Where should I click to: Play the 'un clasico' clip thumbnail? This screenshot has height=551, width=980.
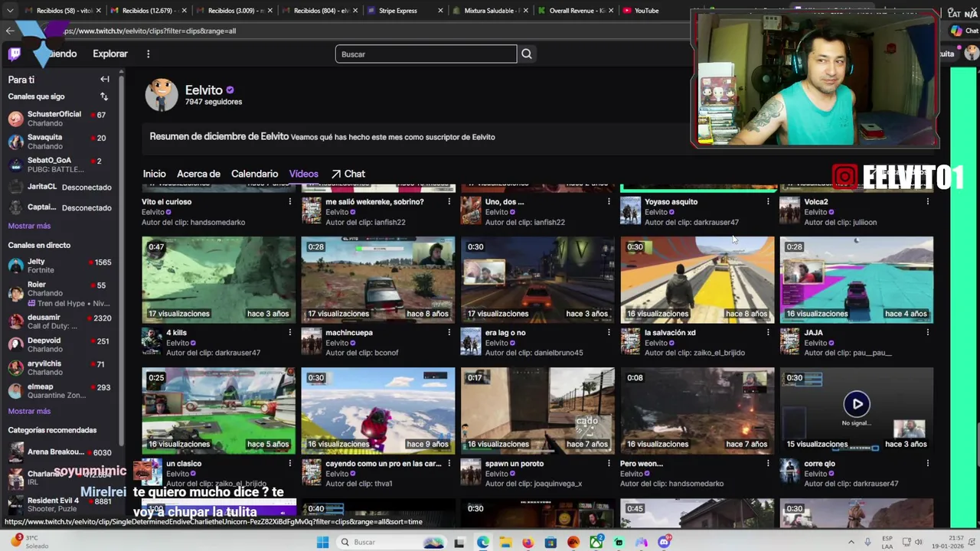(218, 410)
